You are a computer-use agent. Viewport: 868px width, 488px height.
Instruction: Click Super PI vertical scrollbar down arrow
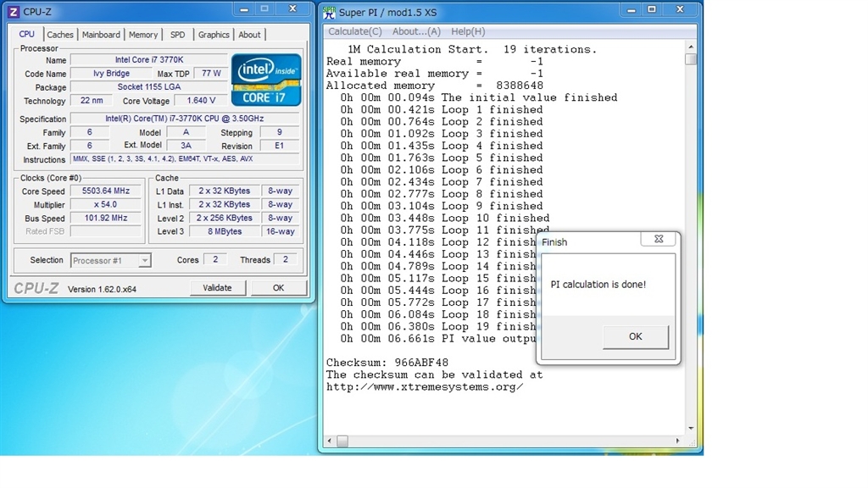click(691, 429)
